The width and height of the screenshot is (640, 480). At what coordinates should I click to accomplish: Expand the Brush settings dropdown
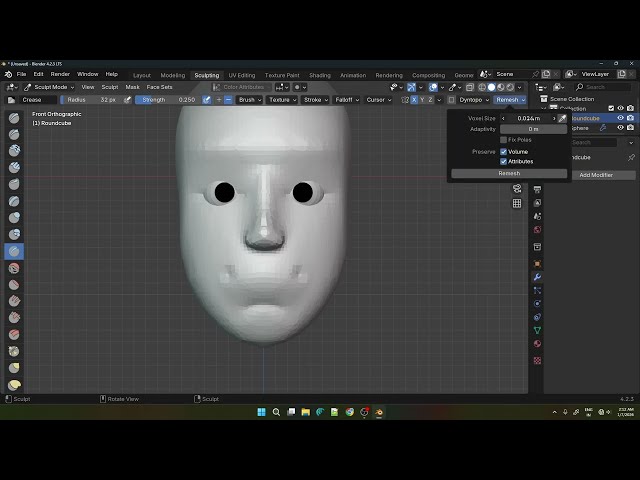tap(250, 100)
